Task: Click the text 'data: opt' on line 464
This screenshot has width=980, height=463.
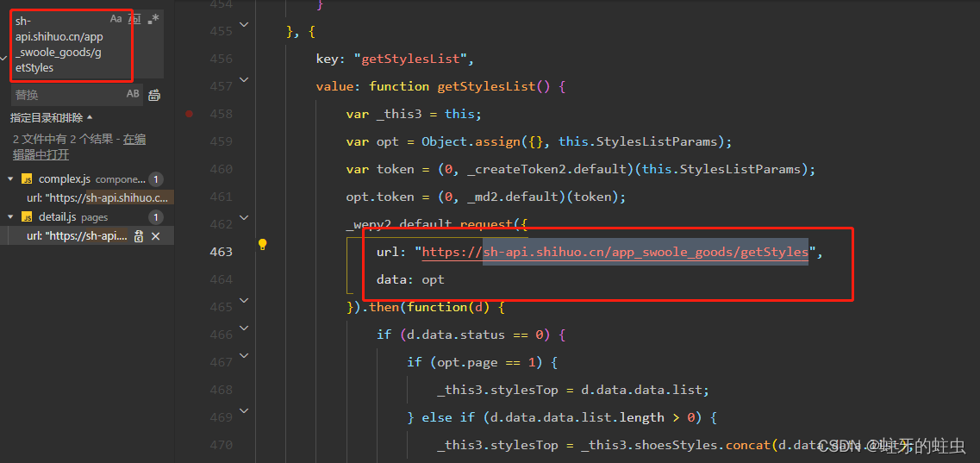Action: (x=410, y=279)
